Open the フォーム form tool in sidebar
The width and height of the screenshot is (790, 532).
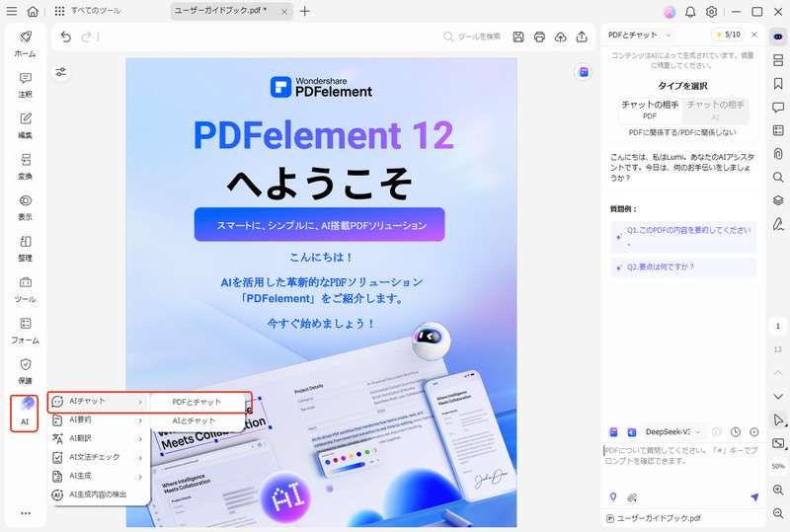pos(26,330)
